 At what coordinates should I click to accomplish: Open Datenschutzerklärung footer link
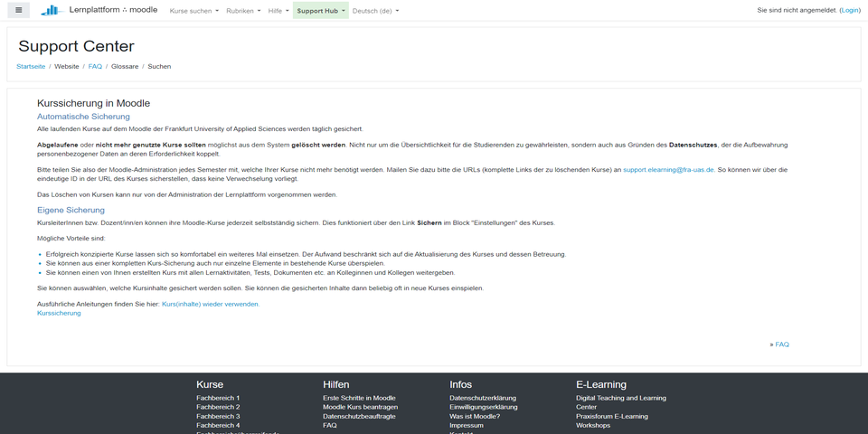[483, 398]
